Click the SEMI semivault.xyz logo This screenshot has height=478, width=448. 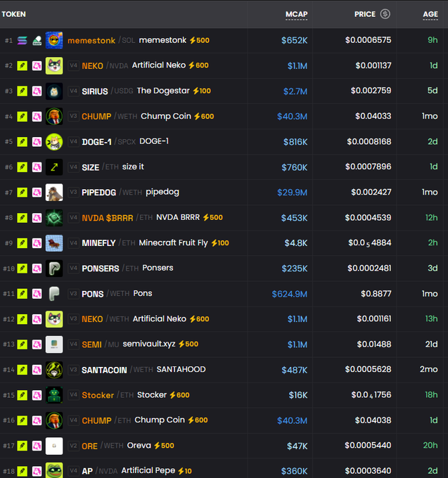point(54,344)
